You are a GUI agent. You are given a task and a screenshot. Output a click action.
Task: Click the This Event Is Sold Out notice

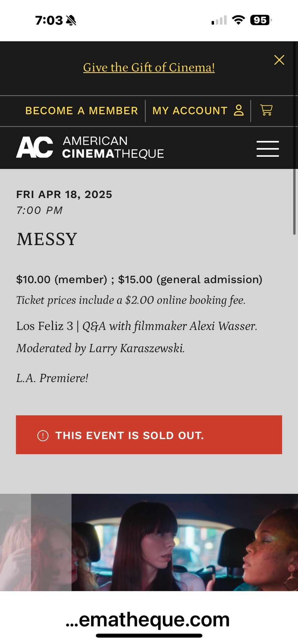tap(149, 435)
